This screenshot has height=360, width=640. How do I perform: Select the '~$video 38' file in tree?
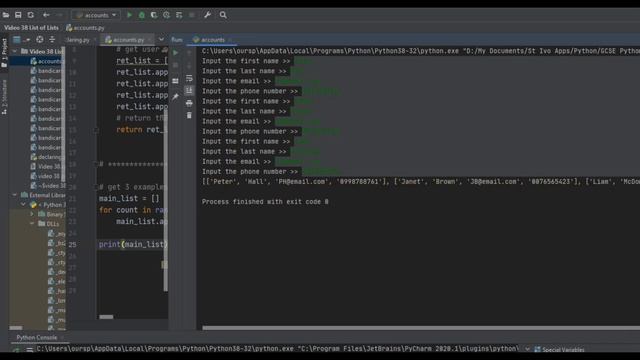(49, 186)
